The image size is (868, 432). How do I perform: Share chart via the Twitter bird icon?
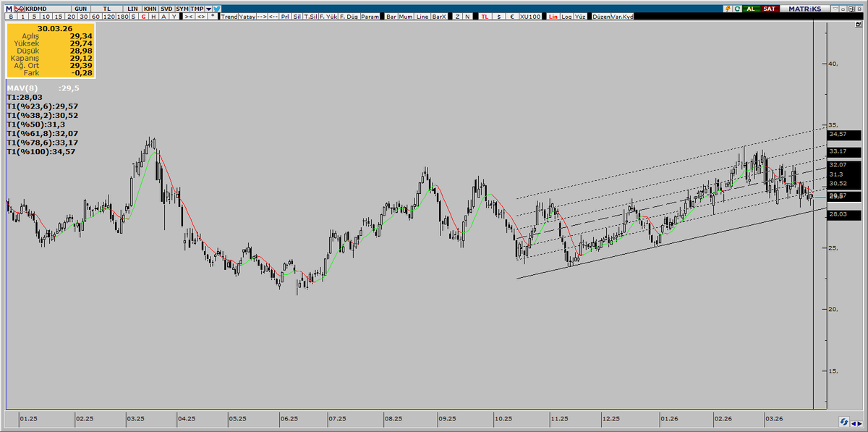[x=217, y=9]
